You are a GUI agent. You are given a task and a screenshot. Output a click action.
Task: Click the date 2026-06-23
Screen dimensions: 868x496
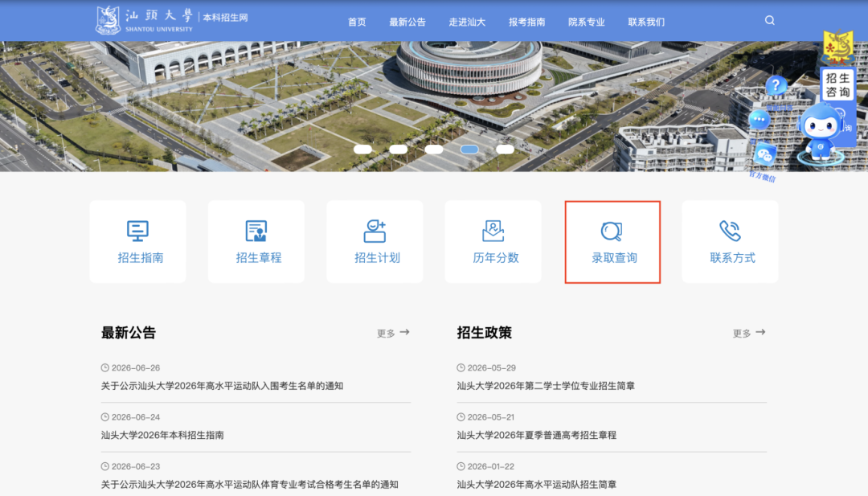coord(136,466)
